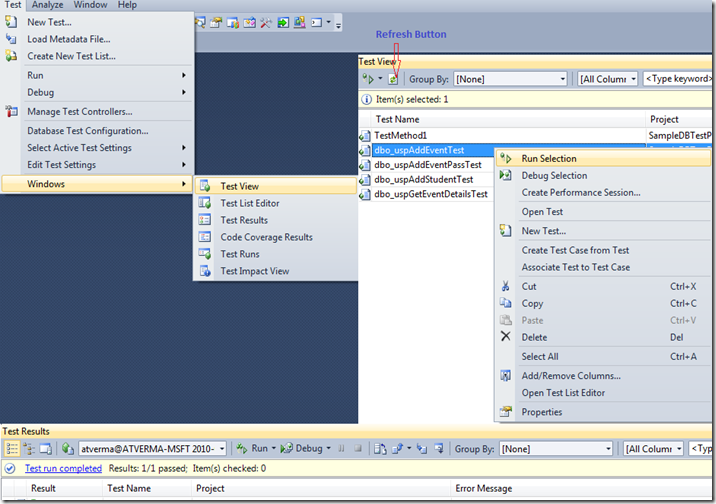Open the Analyze menu
This screenshot has height=504, width=716.
click(x=47, y=5)
